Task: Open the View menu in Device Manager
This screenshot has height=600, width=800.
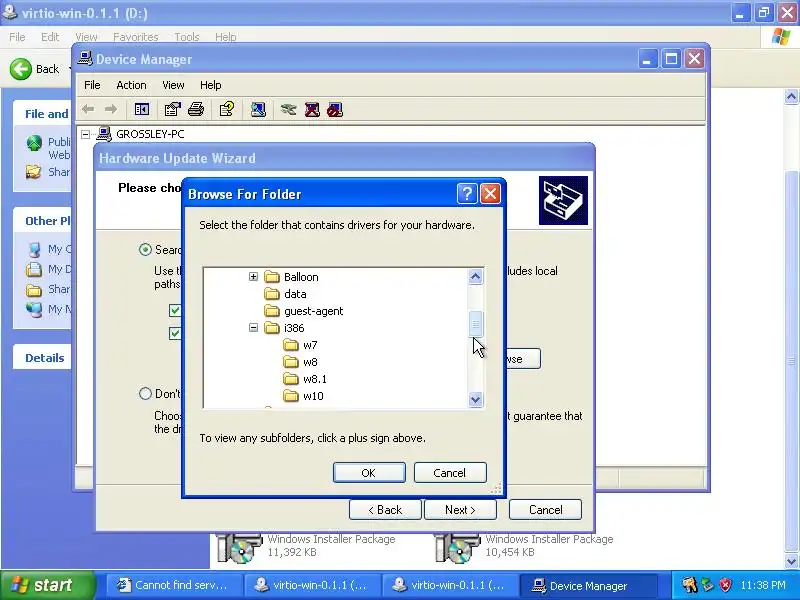Action: click(x=173, y=85)
